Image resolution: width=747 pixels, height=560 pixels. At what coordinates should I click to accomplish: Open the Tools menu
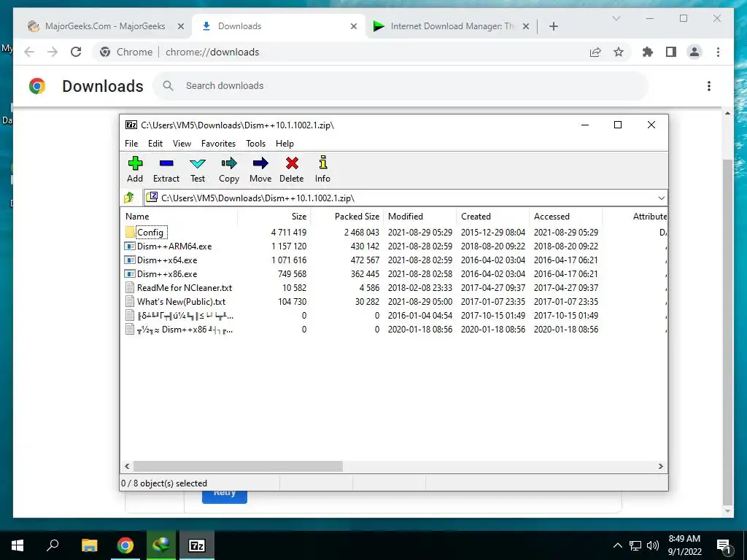coord(255,144)
